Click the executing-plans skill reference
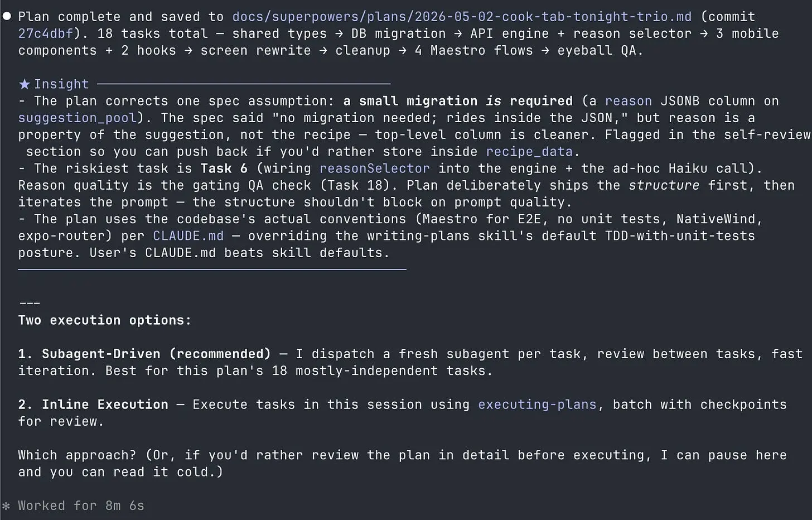The height and width of the screenshot is (520, 812). click(x=537, y=405)
